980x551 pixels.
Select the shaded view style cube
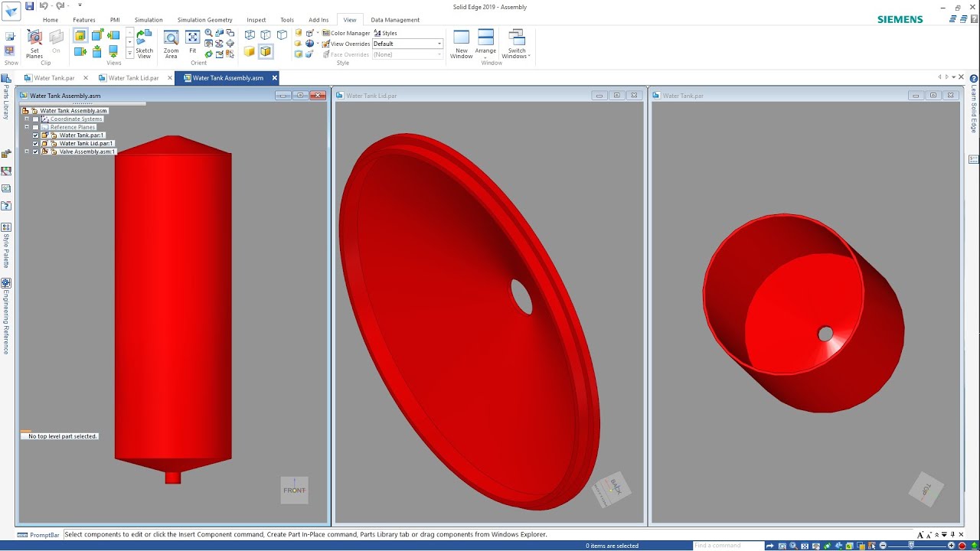pos(250,51)
